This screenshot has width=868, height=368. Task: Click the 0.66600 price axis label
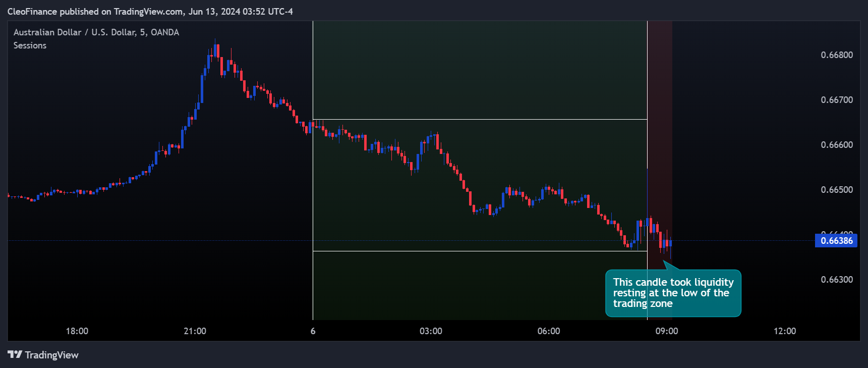837,145
